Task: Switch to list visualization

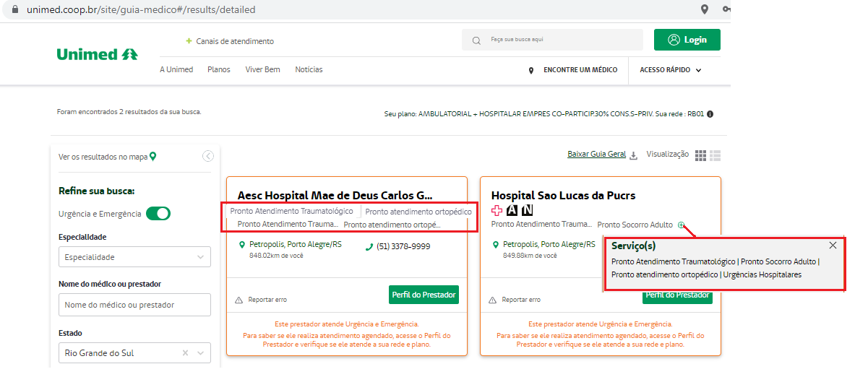Action: pos(716,155)
